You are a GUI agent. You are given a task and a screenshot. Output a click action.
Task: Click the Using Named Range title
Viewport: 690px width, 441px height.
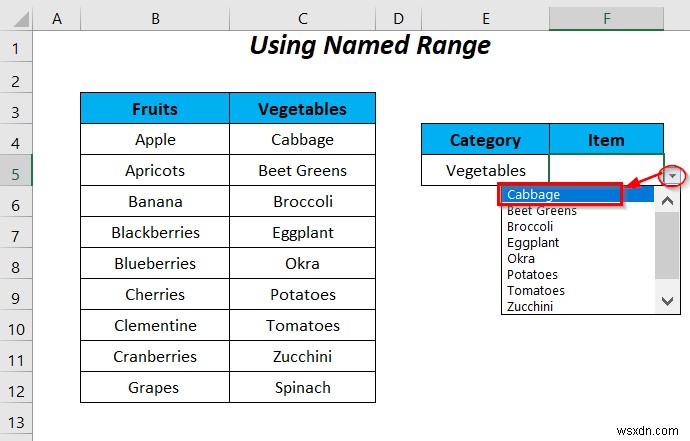click(x=370, y=46)
